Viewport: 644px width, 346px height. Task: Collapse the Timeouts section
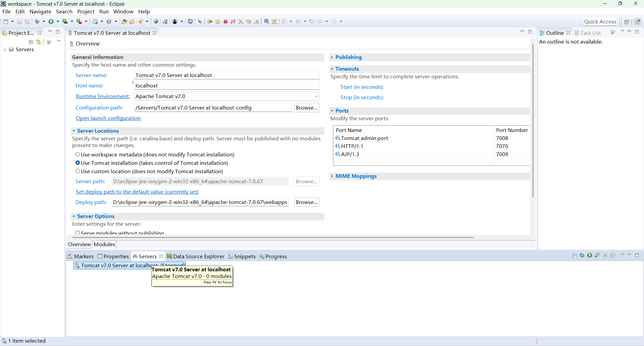332,69
